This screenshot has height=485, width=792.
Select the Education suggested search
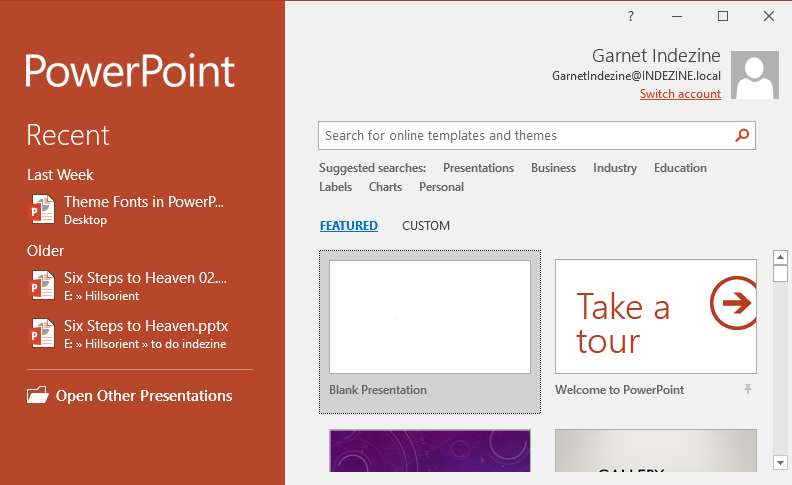(680, 168)
